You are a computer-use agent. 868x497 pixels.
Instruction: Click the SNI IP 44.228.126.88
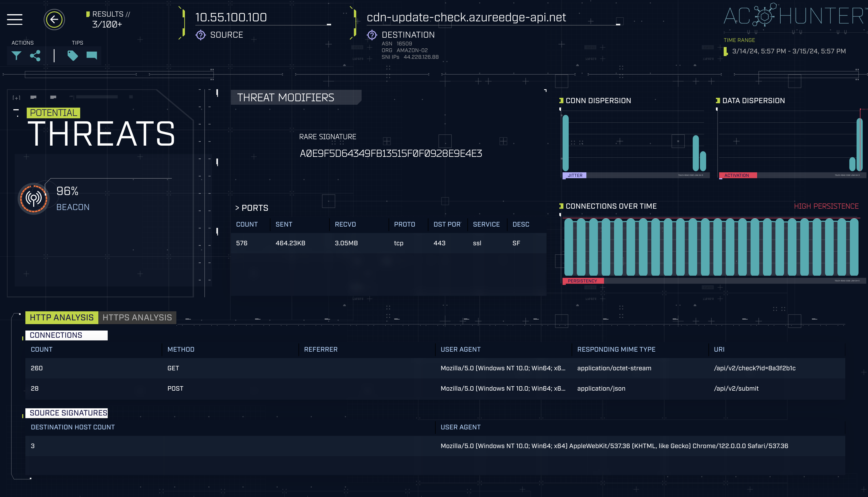pyautogui.click(x=421, y=57)
